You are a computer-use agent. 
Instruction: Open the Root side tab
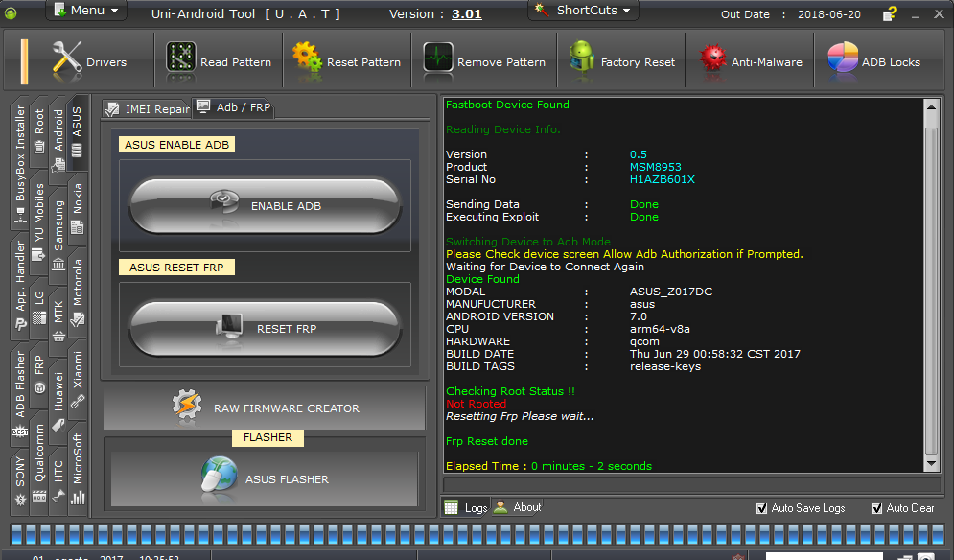click(39, 130)
